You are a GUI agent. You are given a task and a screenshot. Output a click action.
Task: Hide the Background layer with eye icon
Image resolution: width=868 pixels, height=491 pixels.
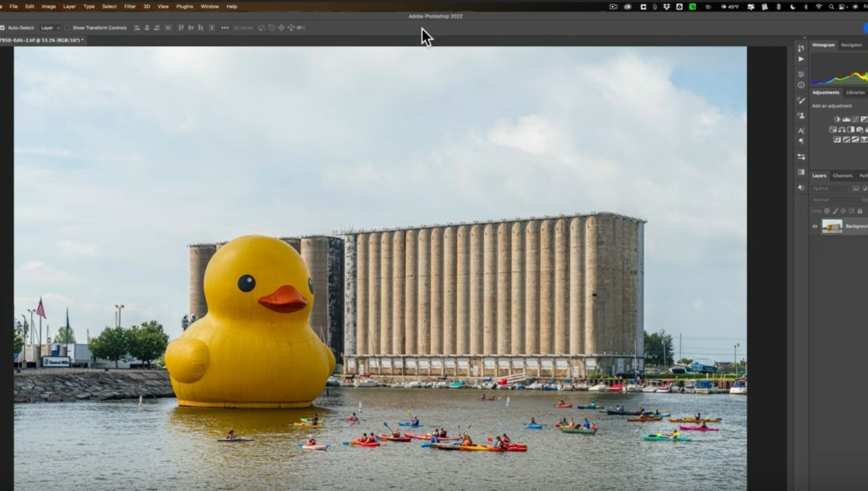pos(815,226)
